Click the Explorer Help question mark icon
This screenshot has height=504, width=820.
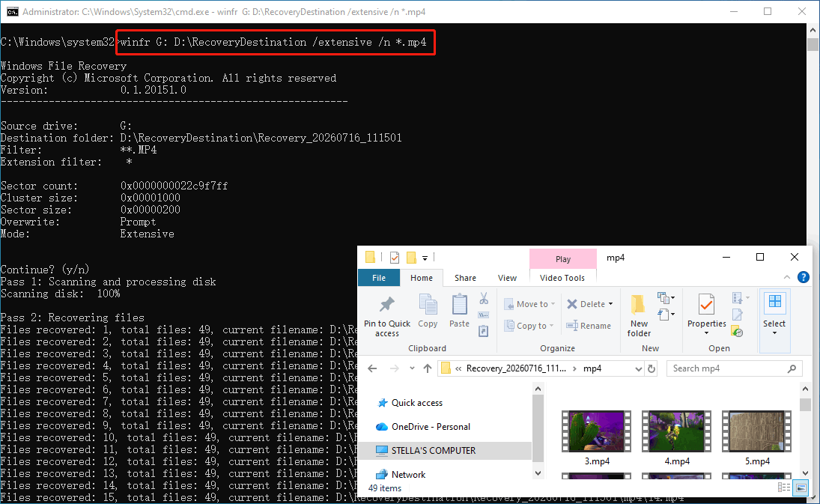pyautogui.click(x=804, y=277)
